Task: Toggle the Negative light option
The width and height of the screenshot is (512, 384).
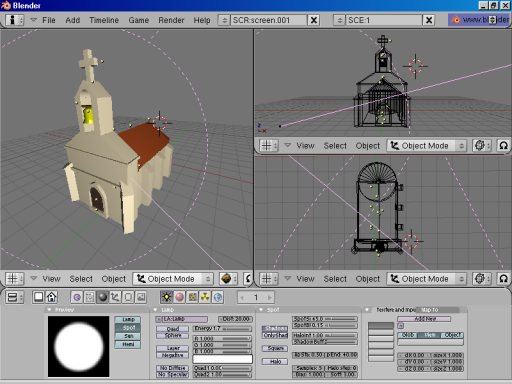Action: tap(172, 355)
